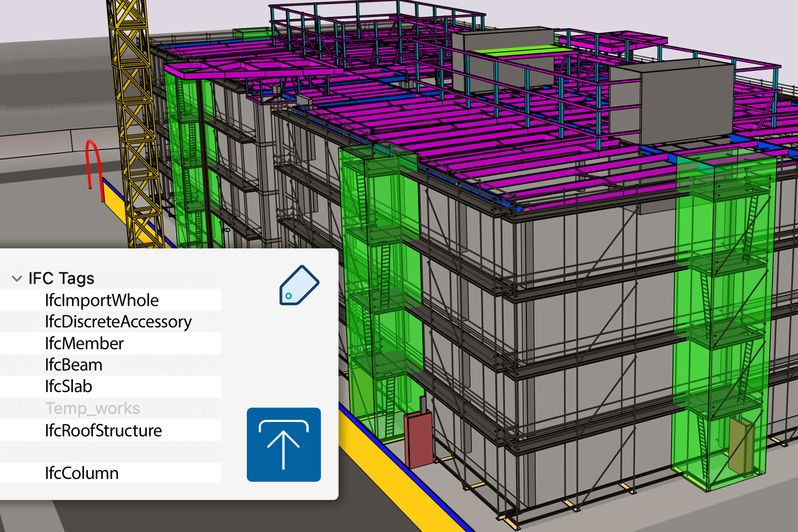798x532 pixels.
Task: Select the IfcColumn tag
Action: 82,473
